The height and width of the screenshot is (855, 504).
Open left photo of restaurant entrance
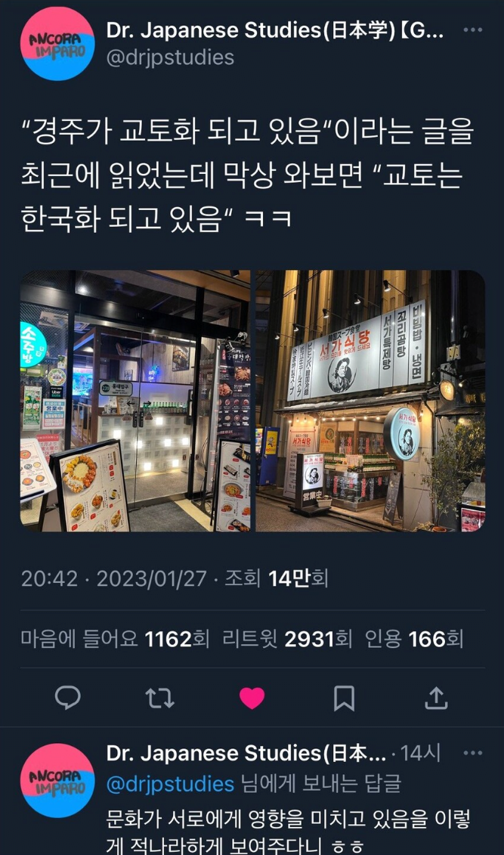pos(136,401)
